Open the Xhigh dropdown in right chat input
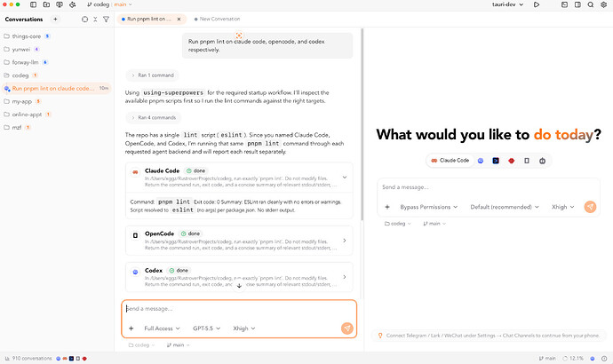Image resolution: width=613 pixels, height=364 pixels. pyautogui.click(x=562, y=207)
